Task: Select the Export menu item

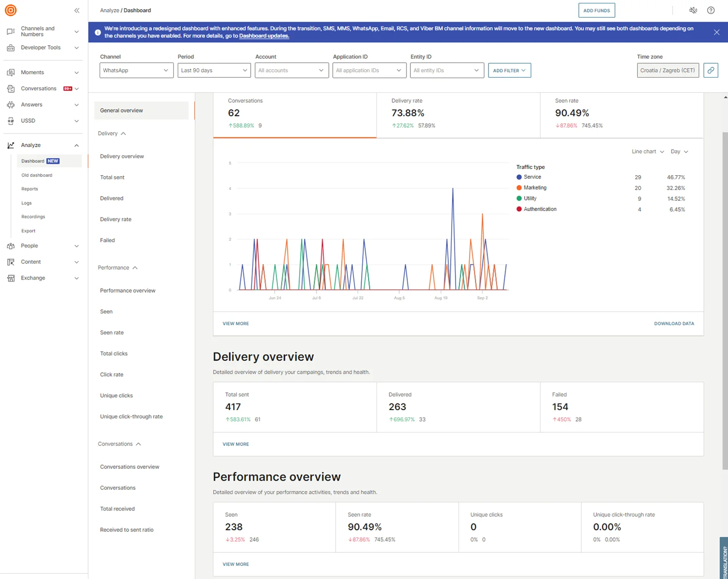Action: click(28, 231)
